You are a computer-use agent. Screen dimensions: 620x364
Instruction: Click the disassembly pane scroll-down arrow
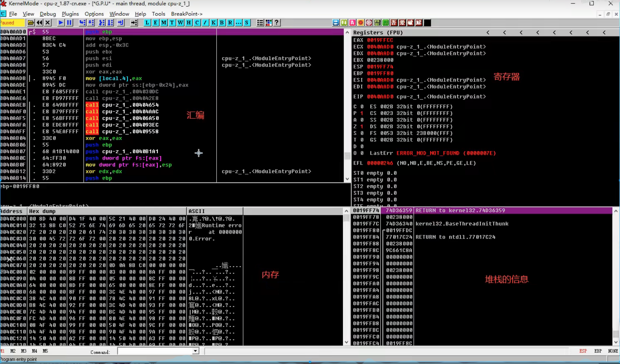point(347,179)
